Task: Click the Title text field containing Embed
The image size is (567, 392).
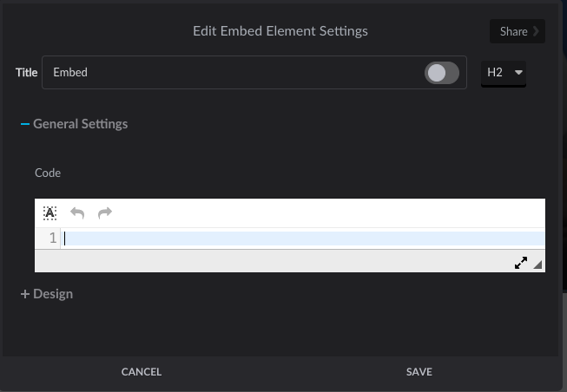Action: pos(226,73)
